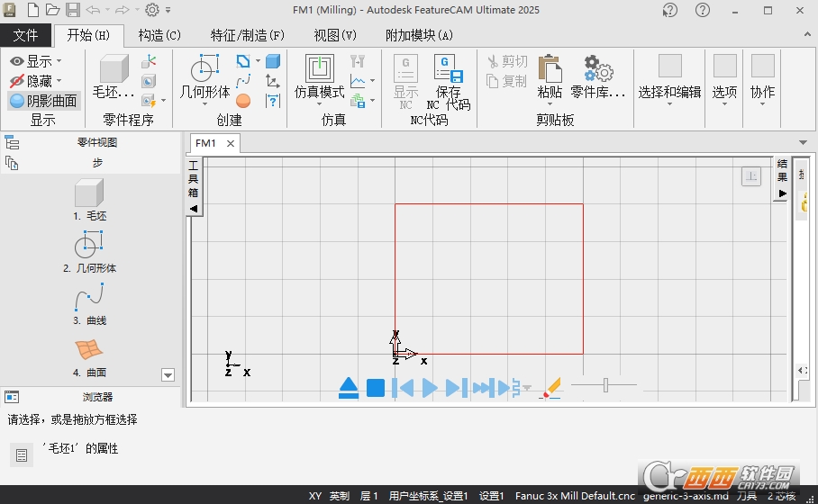Viewport: 818px width, 504px height.
Task: Click the 显示 NC code icon
Action: point(406,82)
